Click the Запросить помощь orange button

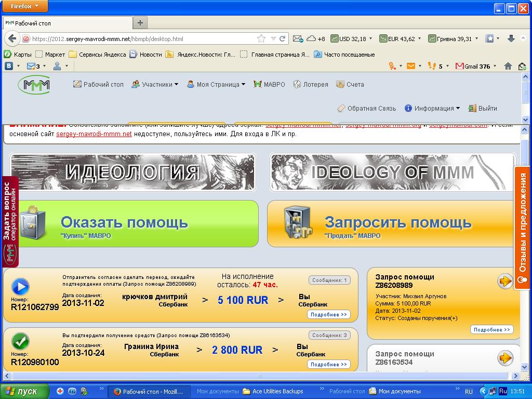click(x=390, y=223)
